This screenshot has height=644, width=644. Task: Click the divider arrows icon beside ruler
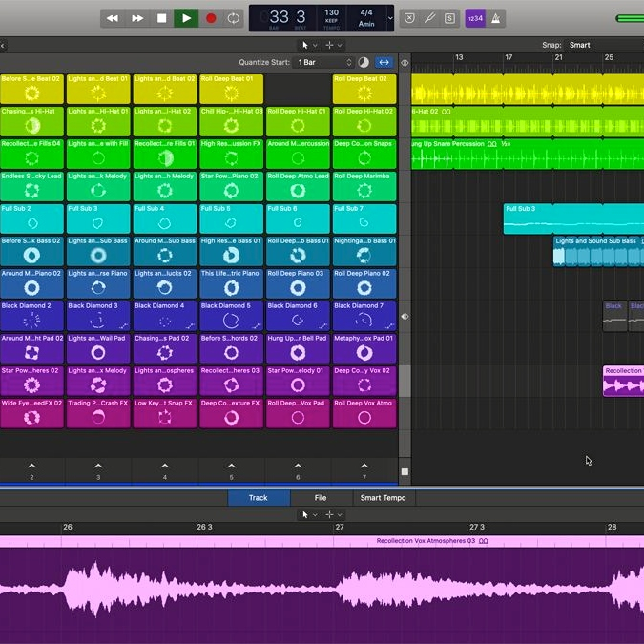[405, 63]
